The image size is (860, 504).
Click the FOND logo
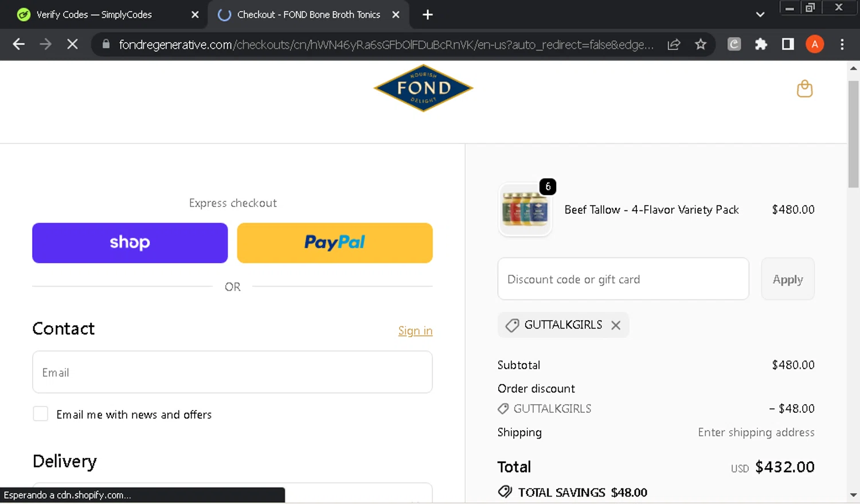423,88
